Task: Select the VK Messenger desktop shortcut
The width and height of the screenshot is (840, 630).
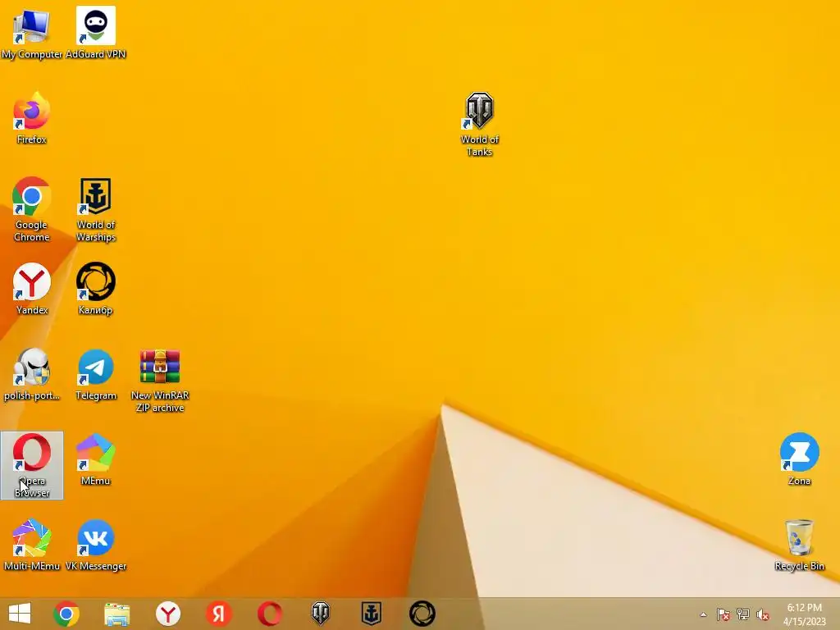Action: [96, 545]
